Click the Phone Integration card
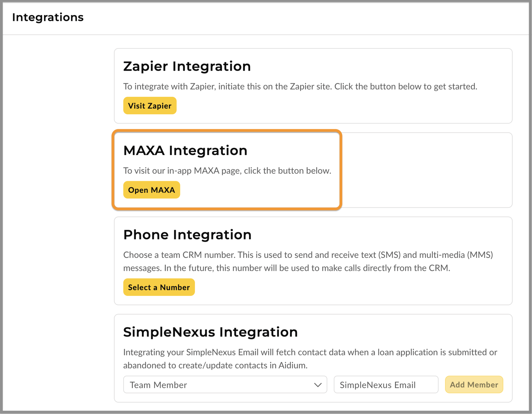This screenshot has height=414, width=532. click(x=313, y=261)
